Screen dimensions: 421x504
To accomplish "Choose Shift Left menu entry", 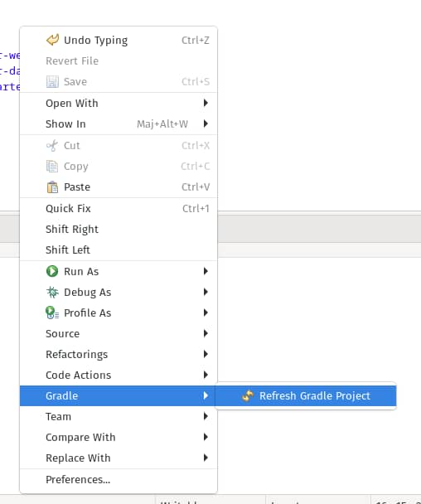I will pyautogui.click(x=119, y=250).
